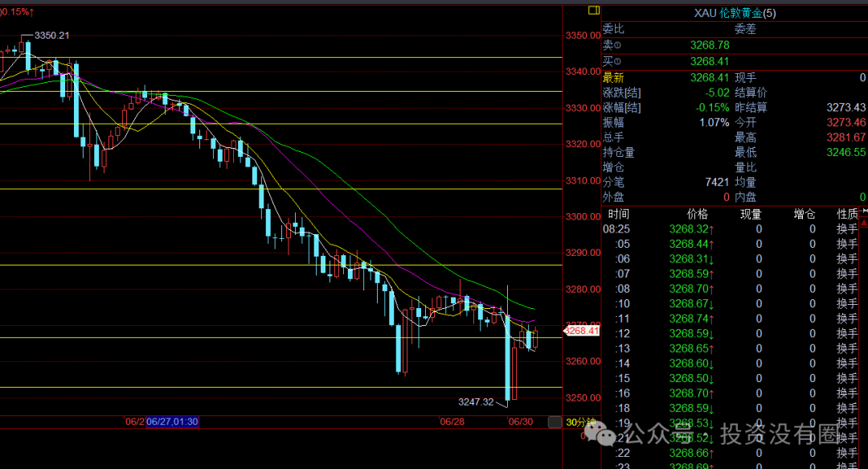
Task: Click the :18 tick row time
Action: coord(623,409)
